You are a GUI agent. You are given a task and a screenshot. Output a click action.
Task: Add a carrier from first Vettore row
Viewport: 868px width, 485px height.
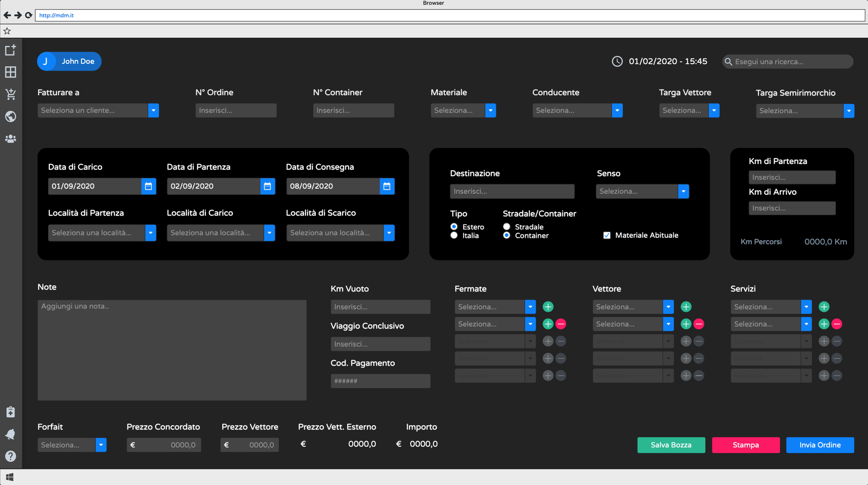tap(686, 307)
